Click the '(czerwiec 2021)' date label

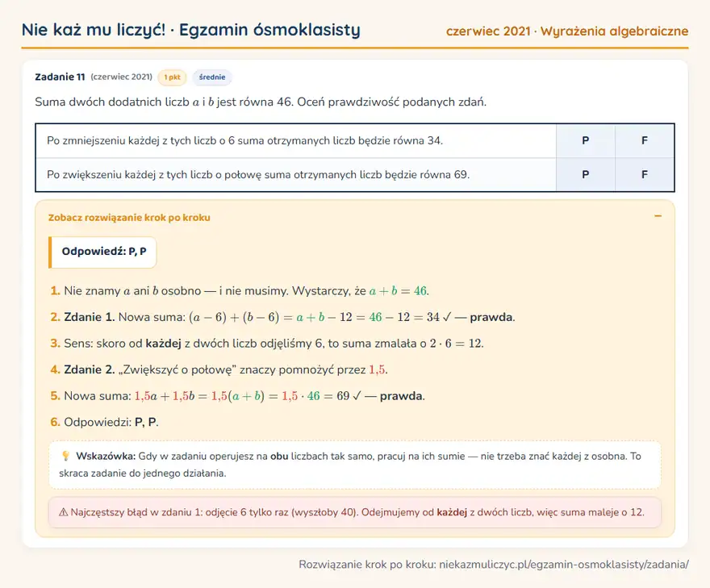[x=121, y=77]
